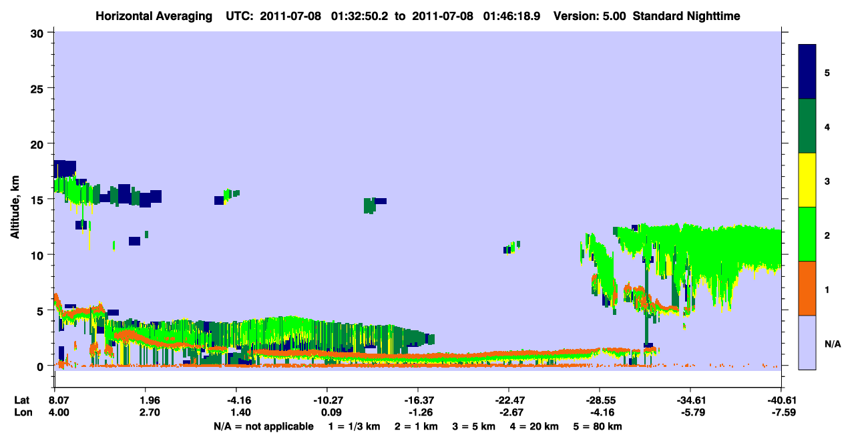Click the N/A = not applicable legend text
This screenshot has width=868, height=445.
pos(263,426)
